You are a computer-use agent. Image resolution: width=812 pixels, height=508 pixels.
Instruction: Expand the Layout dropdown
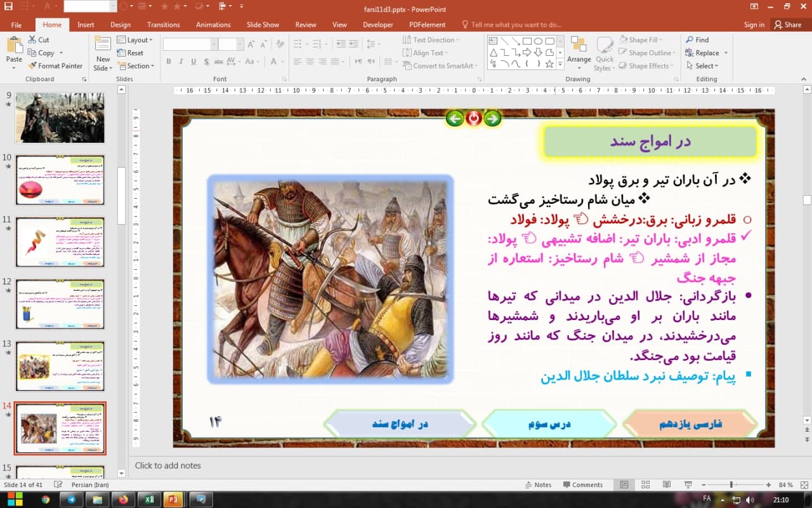135,40
